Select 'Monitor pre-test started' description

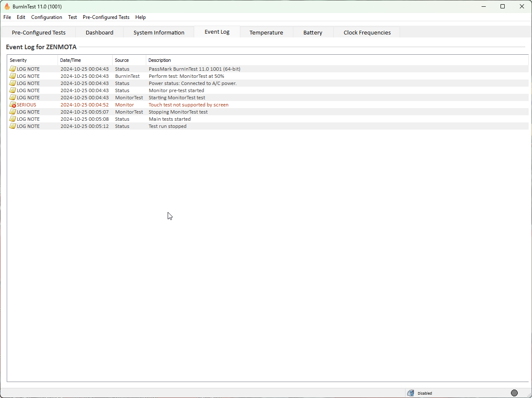pos(176,90)
